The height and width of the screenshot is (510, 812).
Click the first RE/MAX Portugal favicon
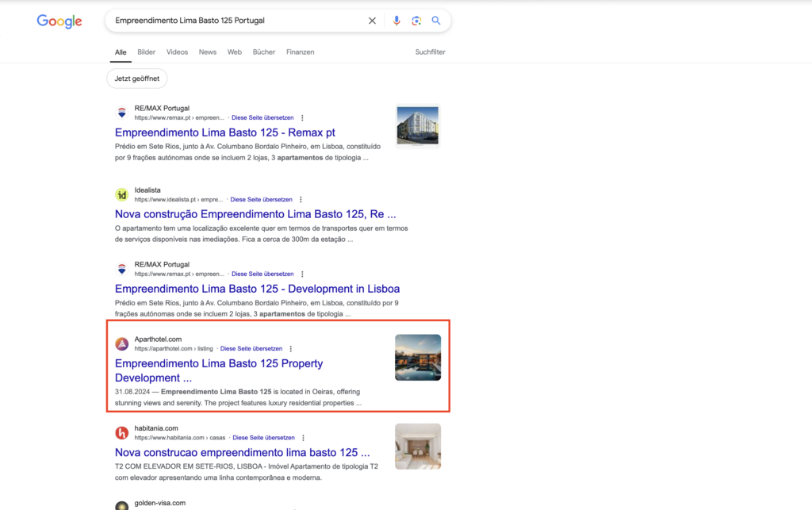coord(121,113)
